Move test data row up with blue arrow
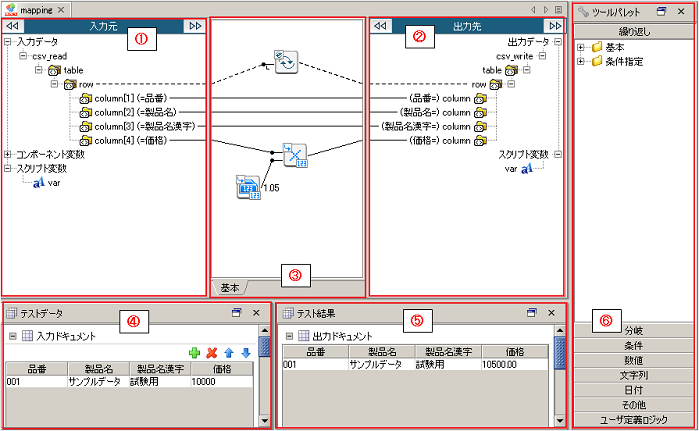The height and width of the screenshot is (431, 699). tap(228, 354)
